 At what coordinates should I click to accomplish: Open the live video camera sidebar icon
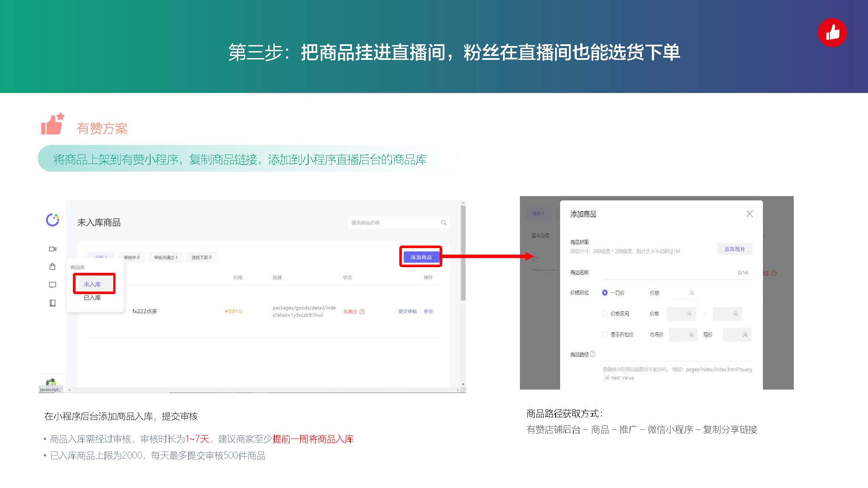pyautogui.click(x=53, y=249)
